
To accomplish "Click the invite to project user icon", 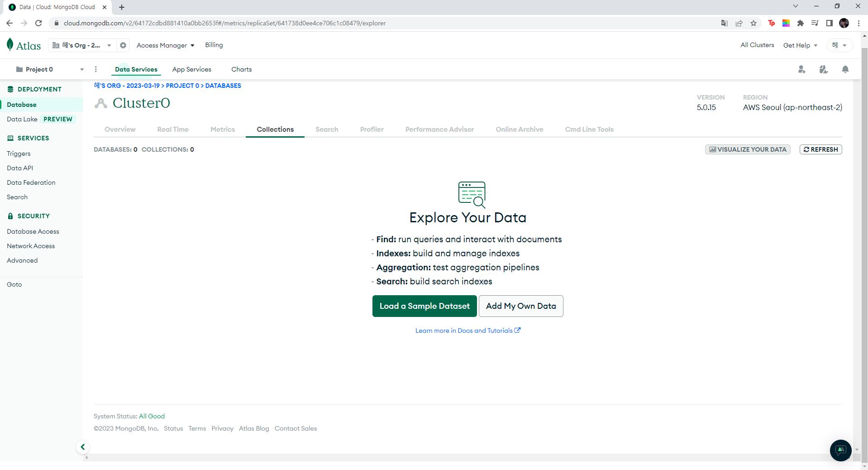I will pos(801,69).
